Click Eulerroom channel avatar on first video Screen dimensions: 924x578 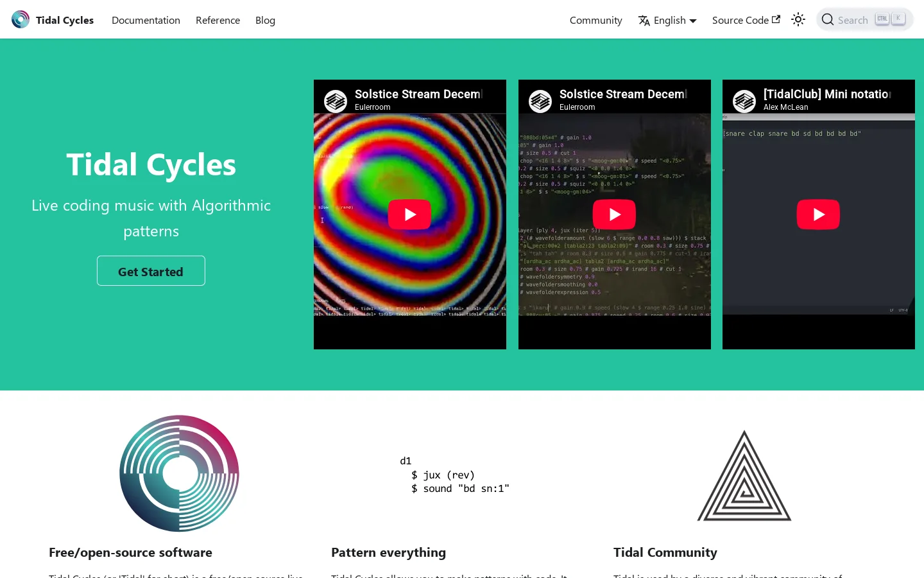click(336, 101)
